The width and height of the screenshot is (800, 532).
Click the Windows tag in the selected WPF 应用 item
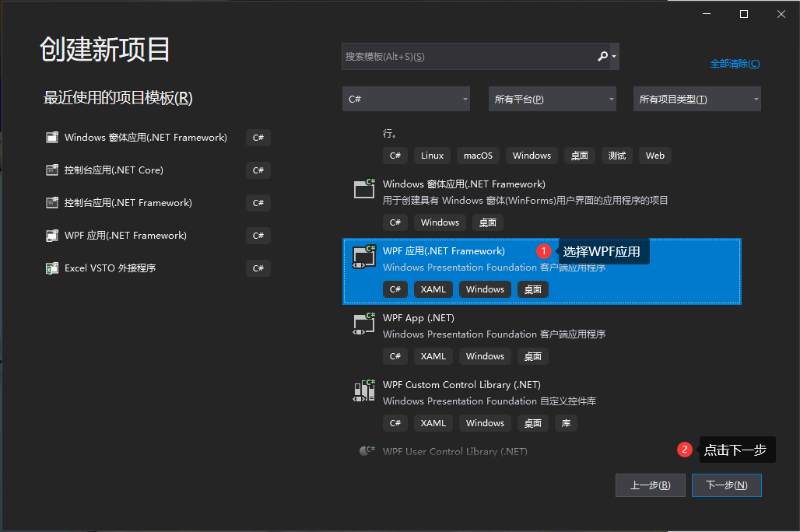(x=485, y=289)
